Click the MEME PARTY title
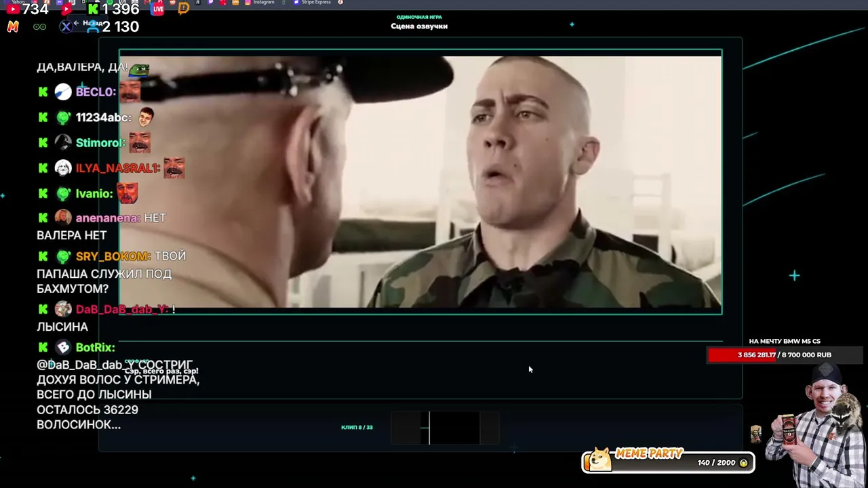Screen dimensions: 868x488 [649, 453]
